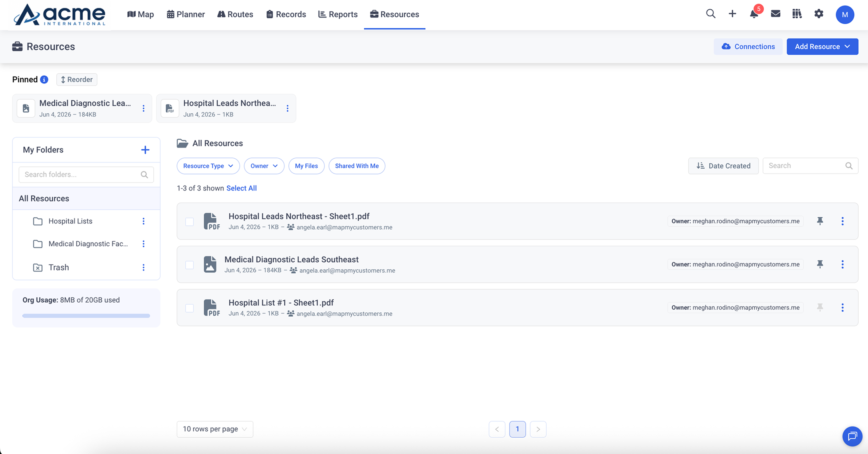
Task: Open options for pinned Hospital Leads Northea... card
Action: pos(288,108)
